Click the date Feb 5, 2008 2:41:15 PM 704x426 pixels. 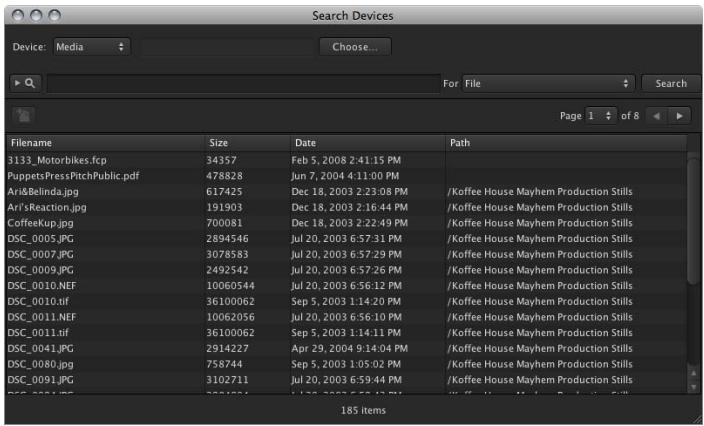[x=346, y=160]
